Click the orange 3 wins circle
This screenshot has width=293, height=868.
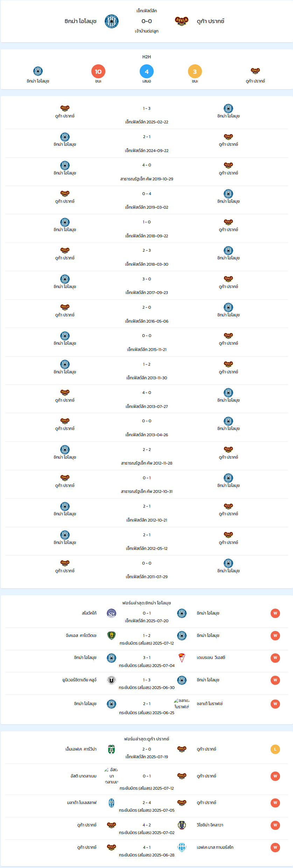[x=195, y=71]
